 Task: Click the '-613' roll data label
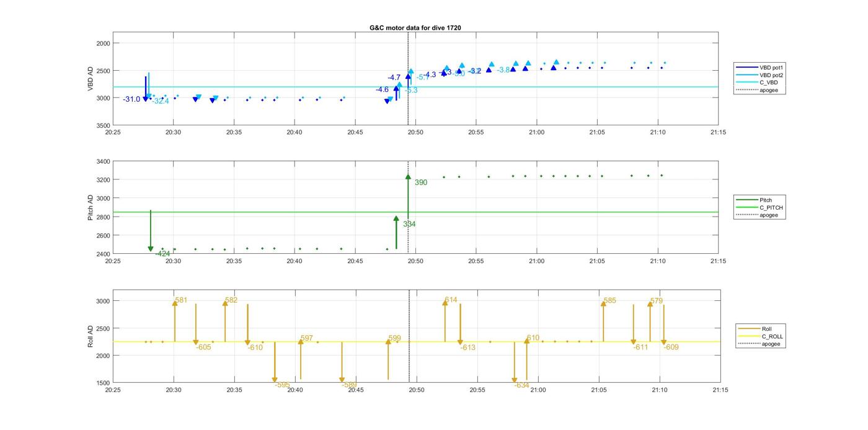click(x=467, y=347)
